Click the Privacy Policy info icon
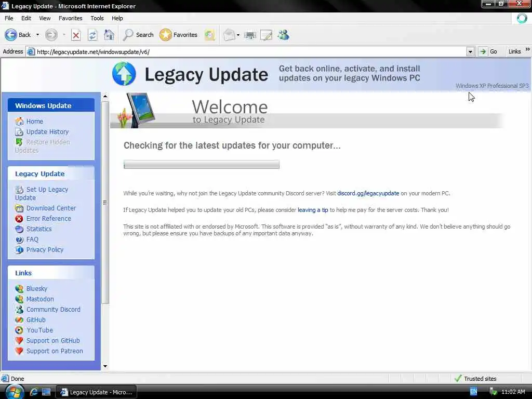The width and height of the screenshot is (532, 399). pos(19,250)
